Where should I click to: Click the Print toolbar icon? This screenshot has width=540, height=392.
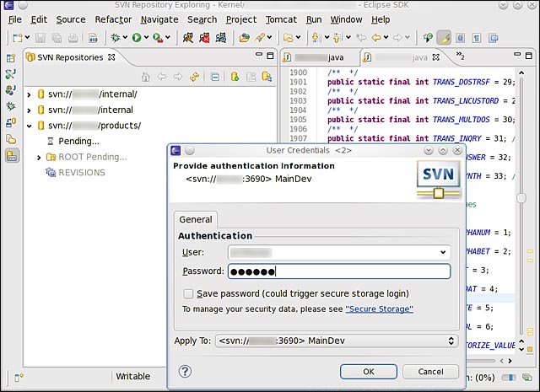tap(73, 38)
